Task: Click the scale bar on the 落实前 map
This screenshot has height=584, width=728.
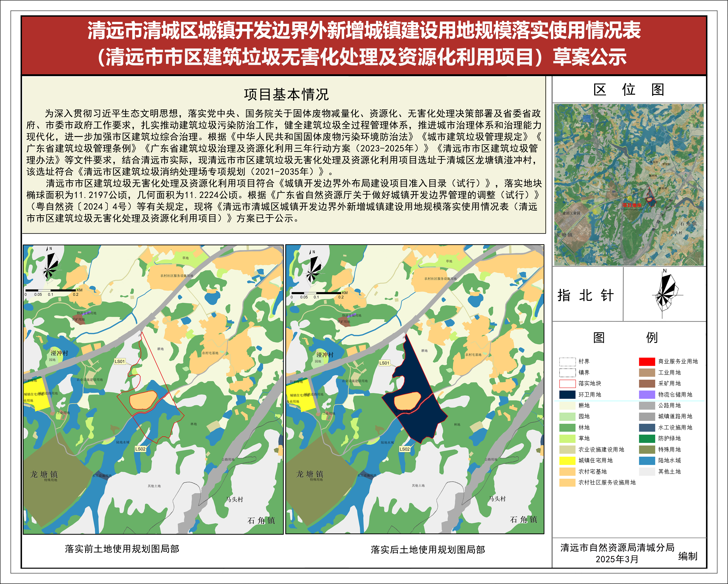Action: [x=54, y=292]
